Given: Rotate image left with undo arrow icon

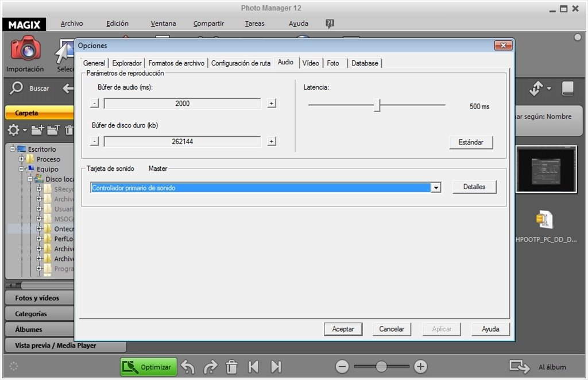Looking at the screenshot, I should [188, 367].
